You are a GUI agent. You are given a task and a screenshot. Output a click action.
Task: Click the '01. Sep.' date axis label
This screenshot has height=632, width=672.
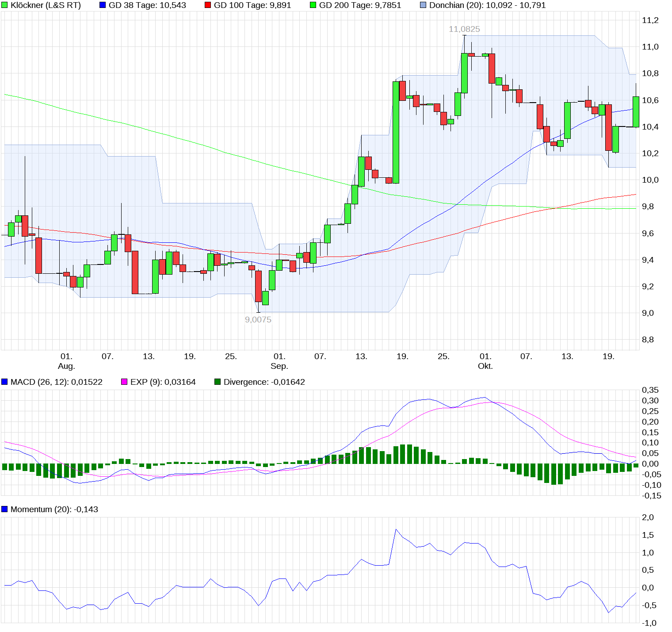[x=279, y=361]
